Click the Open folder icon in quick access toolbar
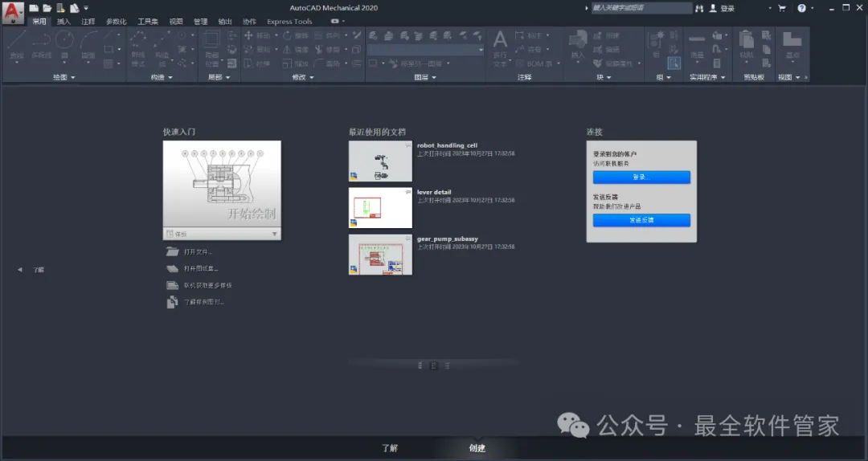This screenshot has width=868, height=461. point(47,8)
